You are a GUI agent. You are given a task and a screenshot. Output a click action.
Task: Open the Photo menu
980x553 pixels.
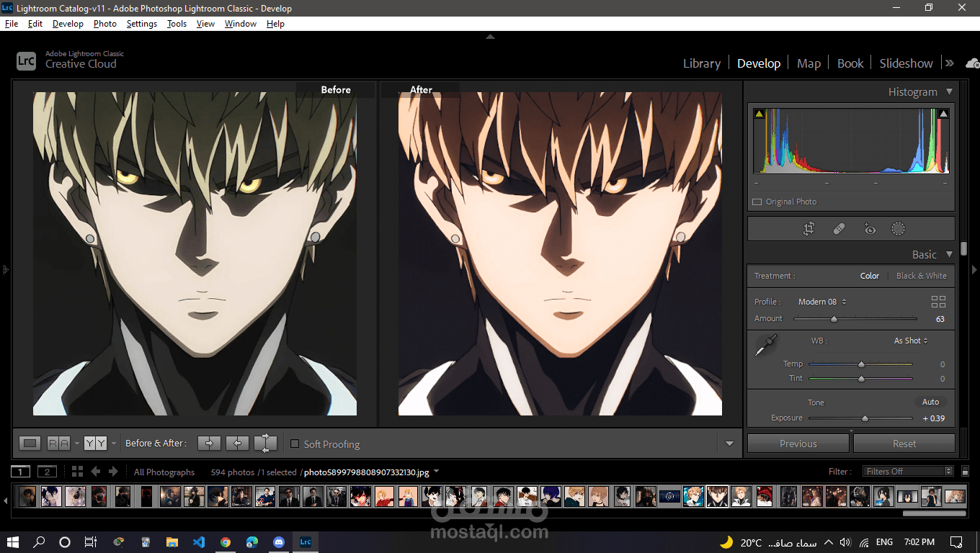coord(104,24)
